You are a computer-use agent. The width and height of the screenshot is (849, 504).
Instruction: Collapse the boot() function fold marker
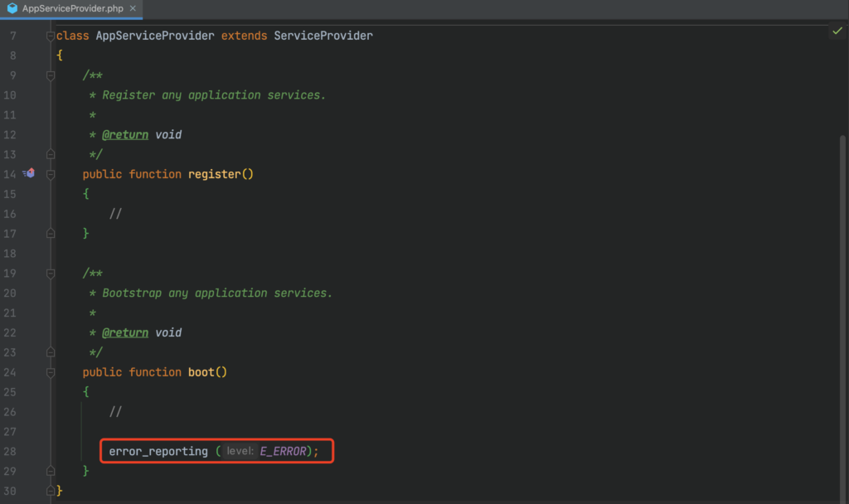click(51, 372)
